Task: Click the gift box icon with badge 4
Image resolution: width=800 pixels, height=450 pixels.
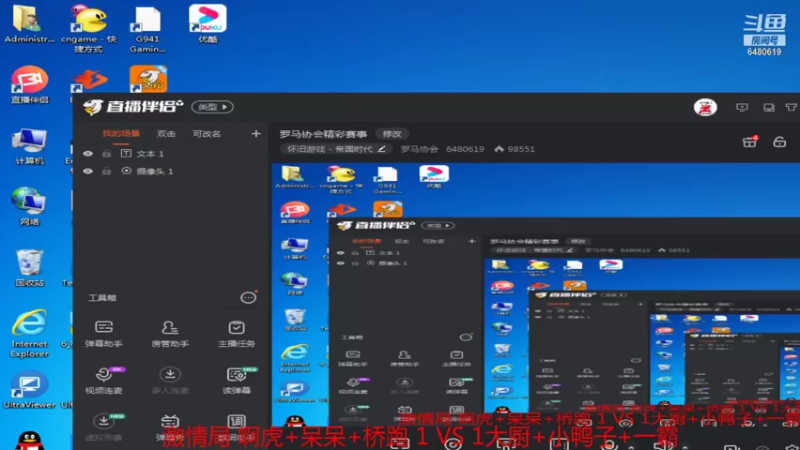Action: pyautogui.click(x=749, y=142)
